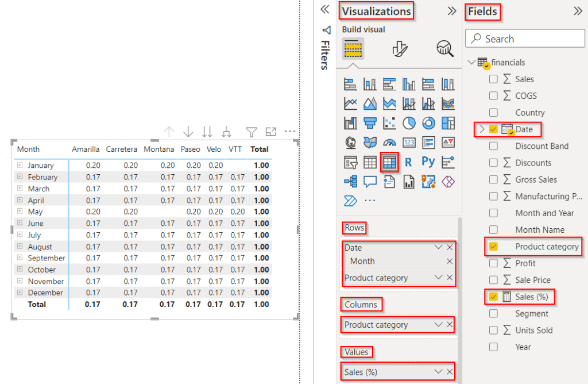Click the filter funnel icon above matrix
Viewport: 588px width, 384px height.
(x=252, y=132)
